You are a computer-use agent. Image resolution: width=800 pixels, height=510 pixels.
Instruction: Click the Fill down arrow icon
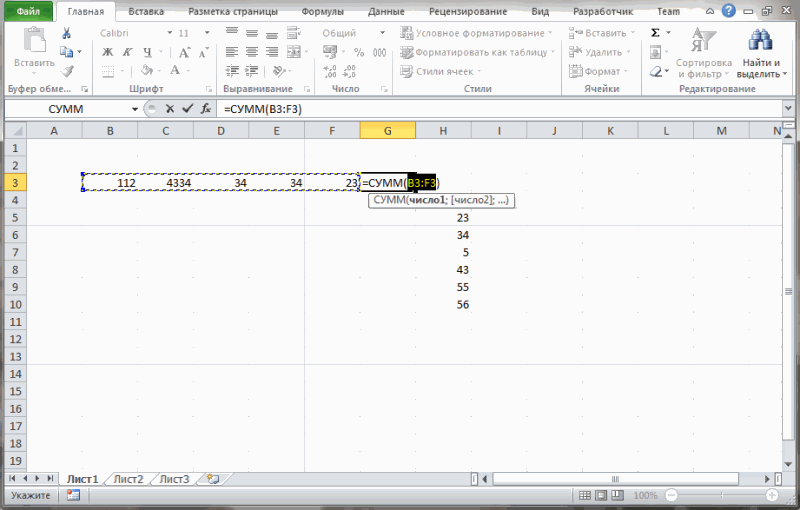pyautogui.click(x=656, y=52)
